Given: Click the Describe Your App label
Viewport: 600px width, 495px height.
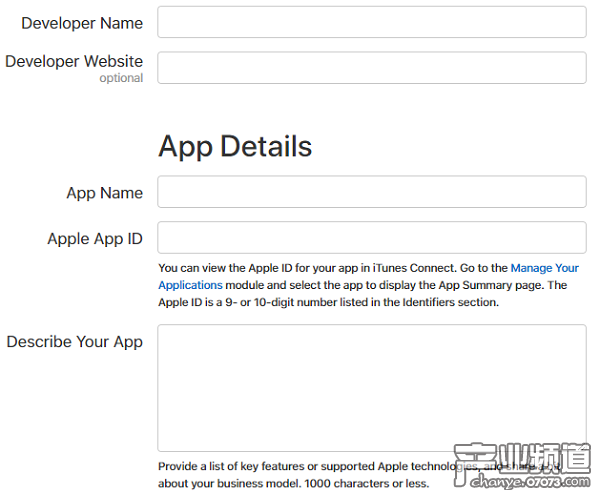Looking at the screenshot, I should [x=75, y=342].
